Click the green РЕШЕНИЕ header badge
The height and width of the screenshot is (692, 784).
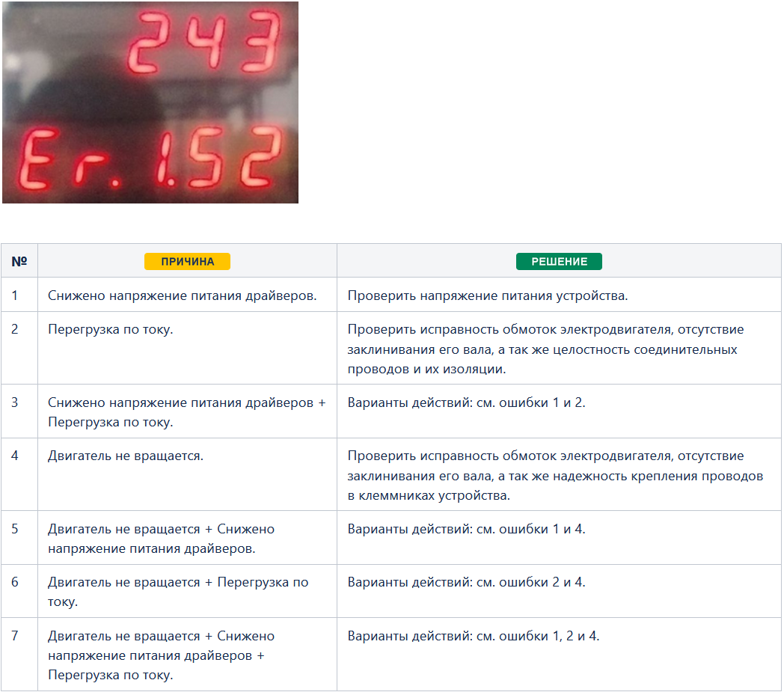[x=559, y=262]
